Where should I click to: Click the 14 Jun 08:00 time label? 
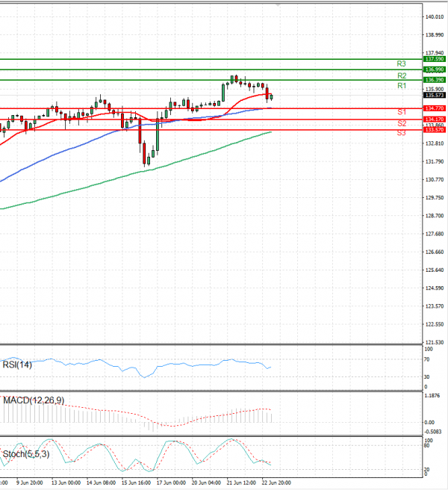pyautogui.click(x=101, y=483)
